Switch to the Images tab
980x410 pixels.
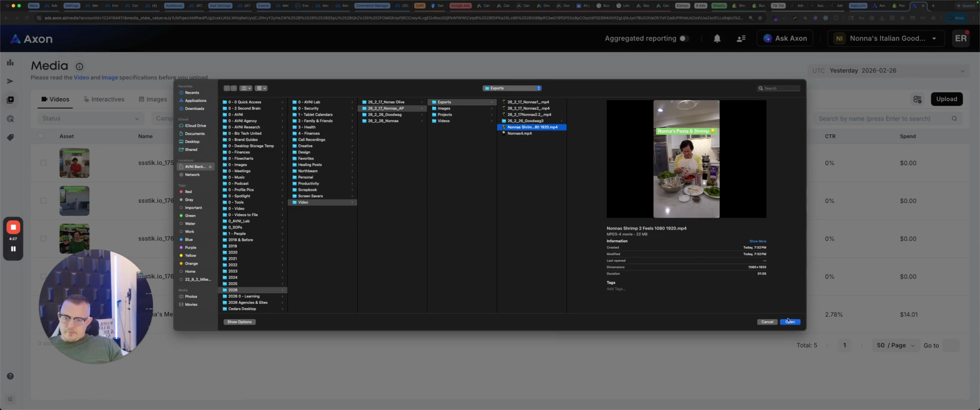point(153,99)
